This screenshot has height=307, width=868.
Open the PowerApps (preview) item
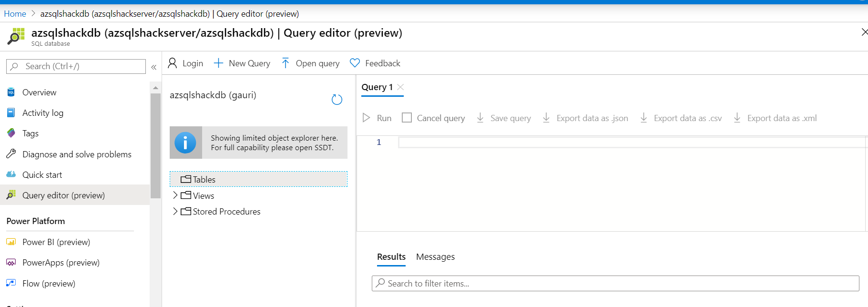(x=61, y=263)
